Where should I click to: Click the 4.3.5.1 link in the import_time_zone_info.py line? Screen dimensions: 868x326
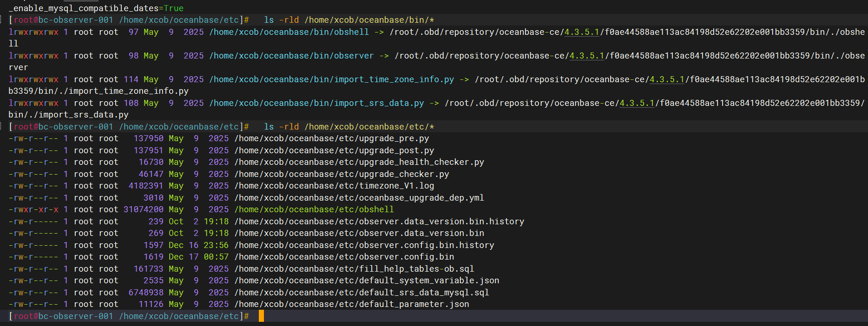click(667, 79)
